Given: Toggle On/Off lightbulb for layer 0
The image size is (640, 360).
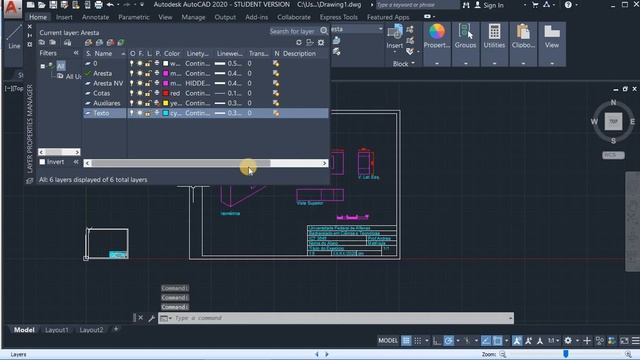Looking at the screenshot, I should 131,64.
